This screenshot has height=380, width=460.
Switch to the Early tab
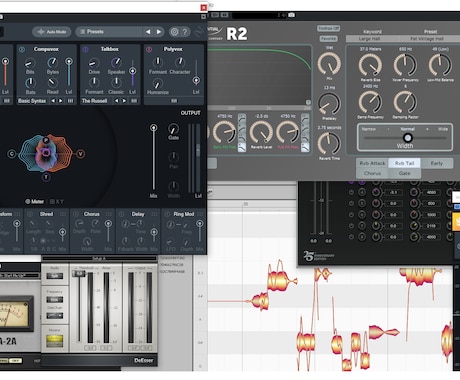(x=437, y=163)
